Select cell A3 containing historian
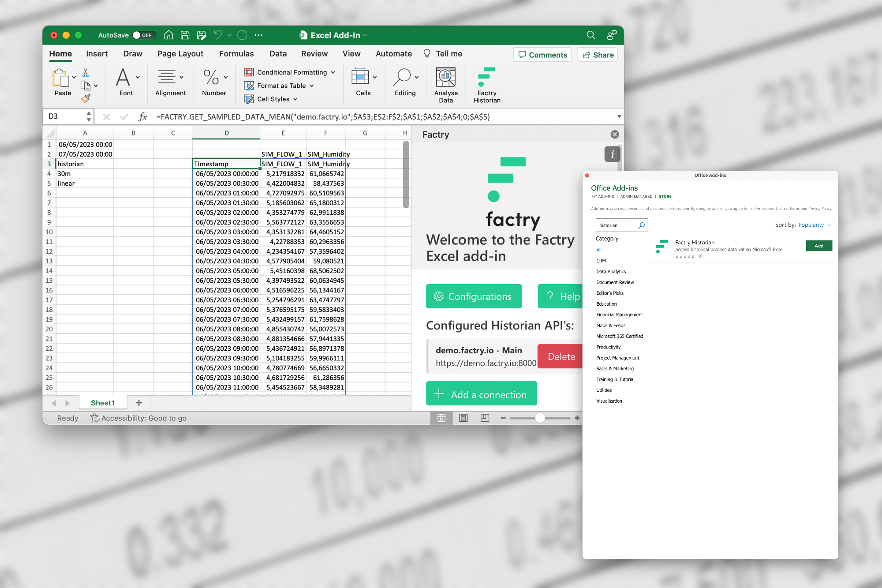The height and width of the screenshot is (588, 882). coord(85,164)
